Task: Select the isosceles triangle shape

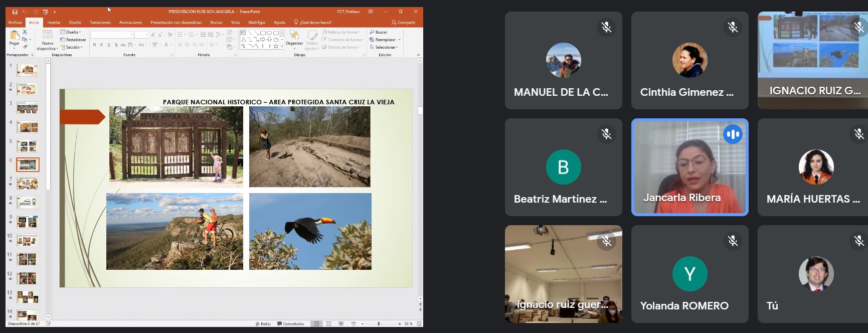Action: (x=243, y=39)
